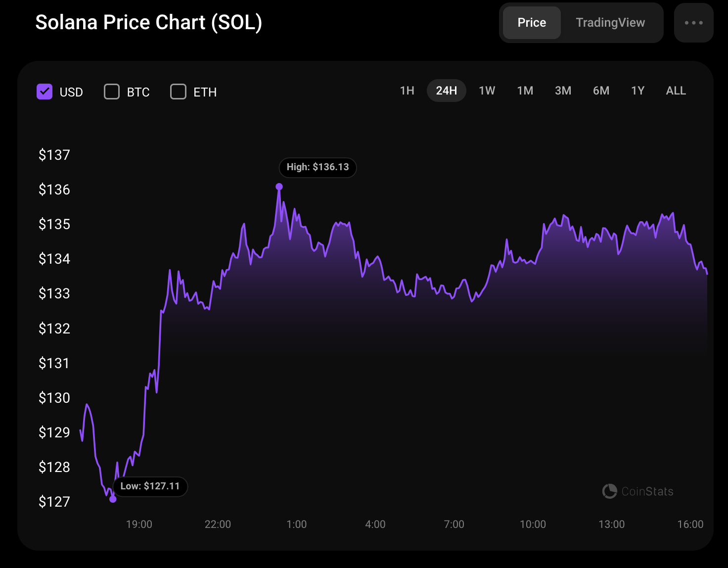Select the 24H time range
Viewport: 728px width, 568px height.
click(446, 91)
